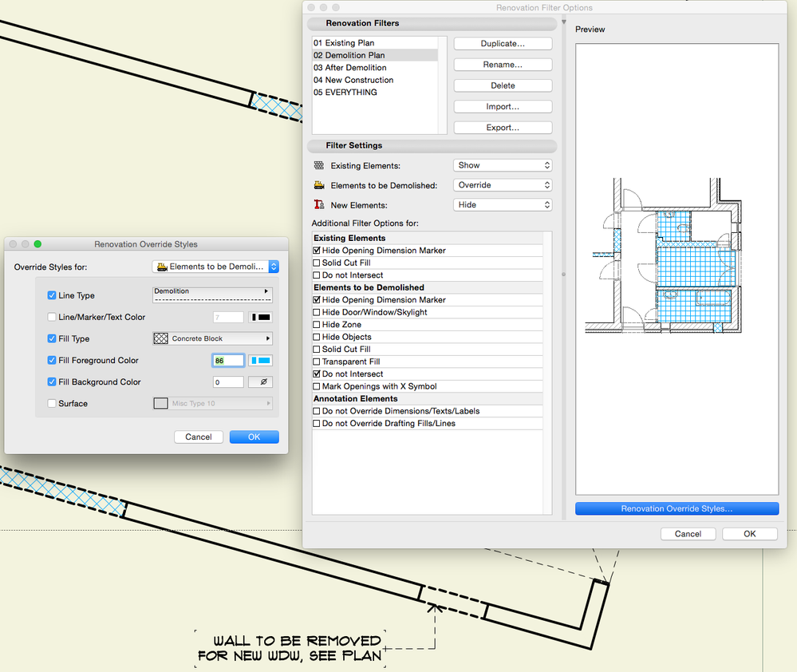Check Transparent Fill option
Image resolution: width=797 pixels, height=672 pixels.
pyautogui.click(x=317, y=362)
